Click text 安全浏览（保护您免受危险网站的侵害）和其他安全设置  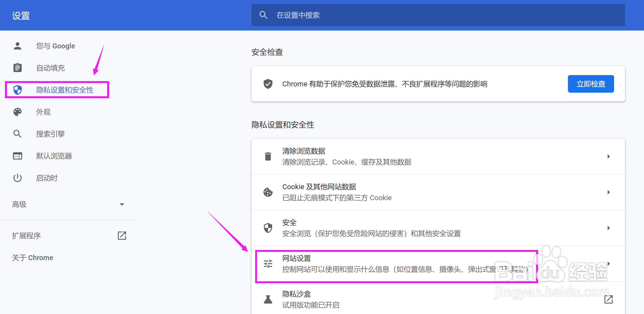click(x=372, y=233)
